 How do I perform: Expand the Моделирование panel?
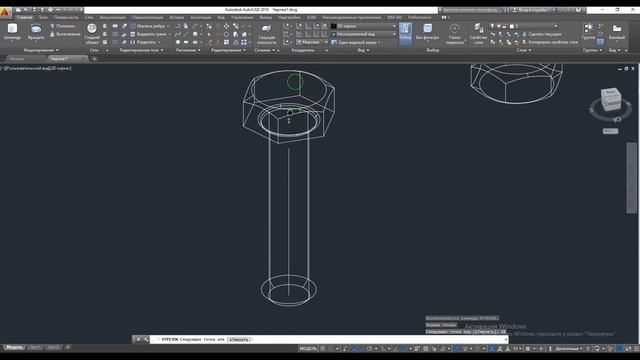click(x=41, y=50)
